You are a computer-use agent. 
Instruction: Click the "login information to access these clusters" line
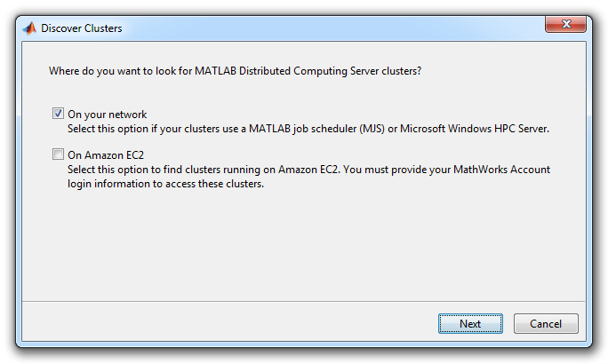(x=165, y=183)
